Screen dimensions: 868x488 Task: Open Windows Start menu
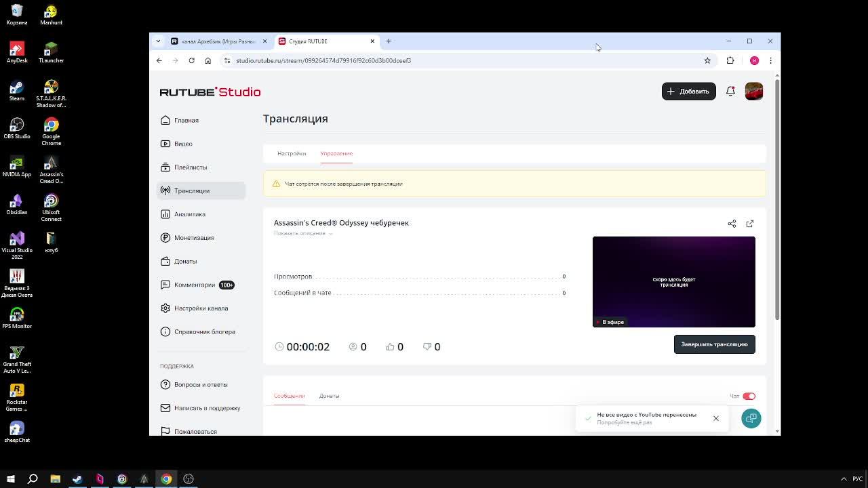pos(10,479)
